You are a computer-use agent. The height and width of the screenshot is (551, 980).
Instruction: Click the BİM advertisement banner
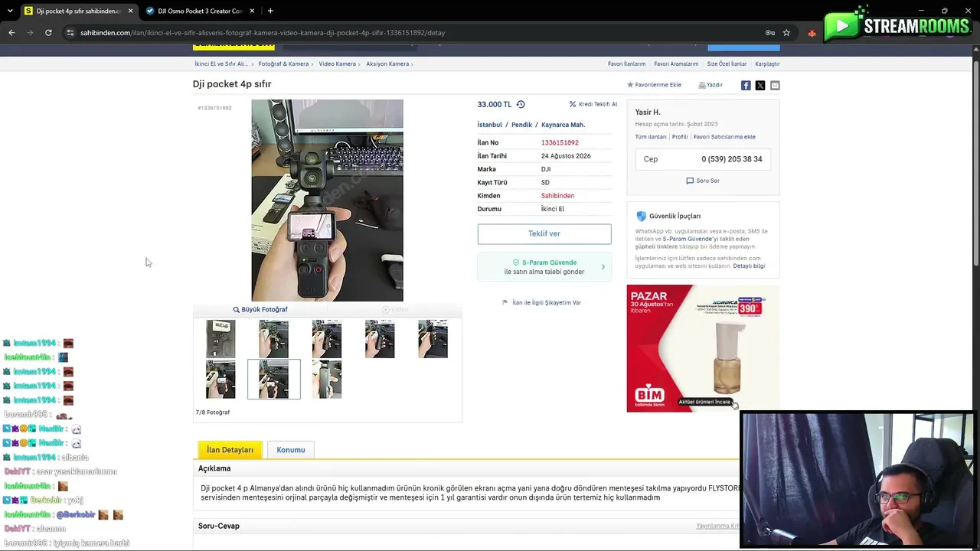pyautogui.click(x=703, y=348)
